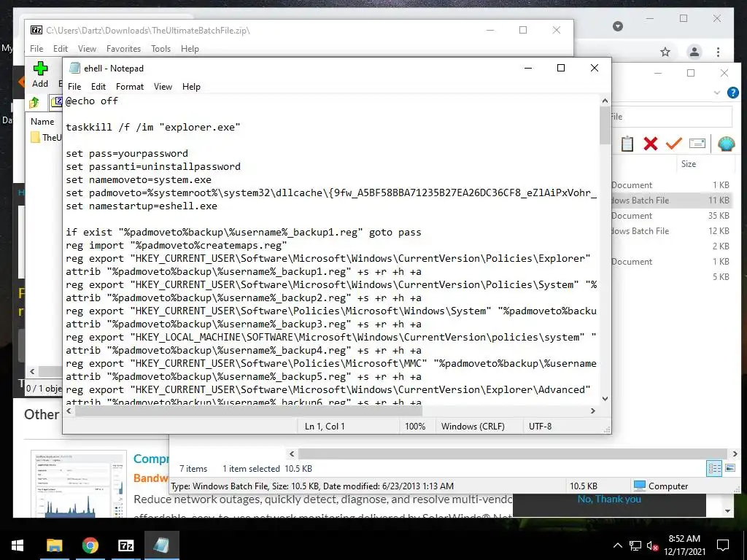Open the Notepad Edit menu
747x560 pixels.
coord(98,87)
